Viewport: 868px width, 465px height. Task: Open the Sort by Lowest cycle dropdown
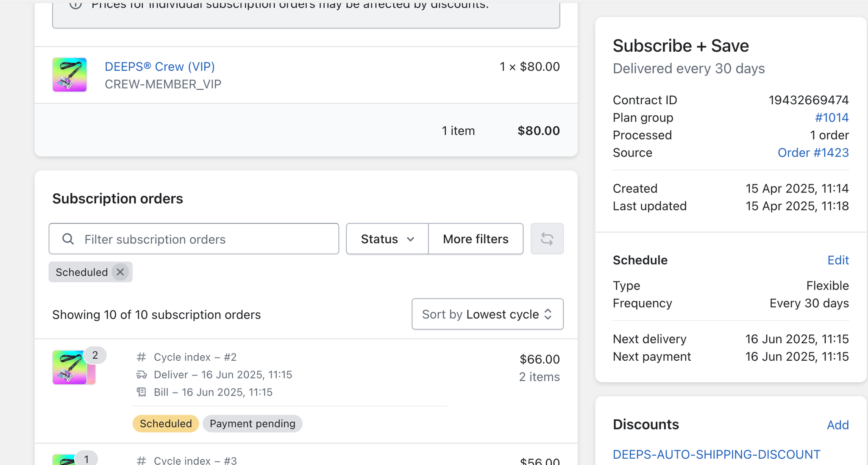[487, 314]
